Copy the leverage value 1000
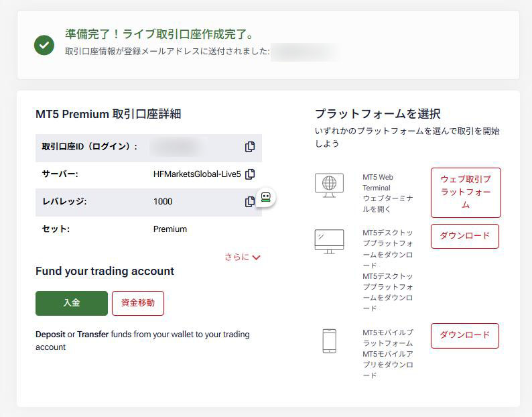The height and width of the screenshot is (417, 532). pos(250,201)
